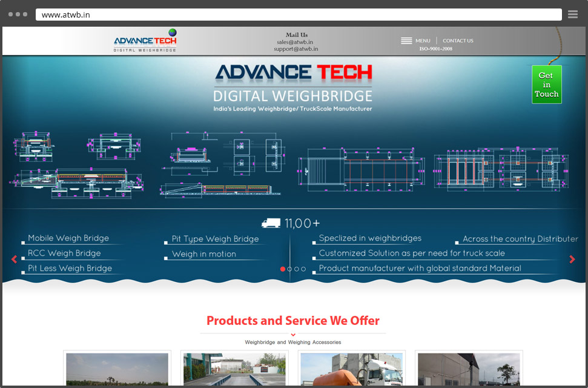Open third product thumbnail with white truck
Viewport: 588px width, 388px height.
click(x=351, y=369)
